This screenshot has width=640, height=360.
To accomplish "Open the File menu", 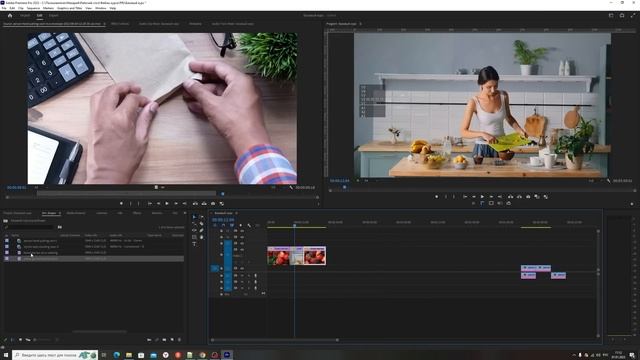I will click(4, 8).
